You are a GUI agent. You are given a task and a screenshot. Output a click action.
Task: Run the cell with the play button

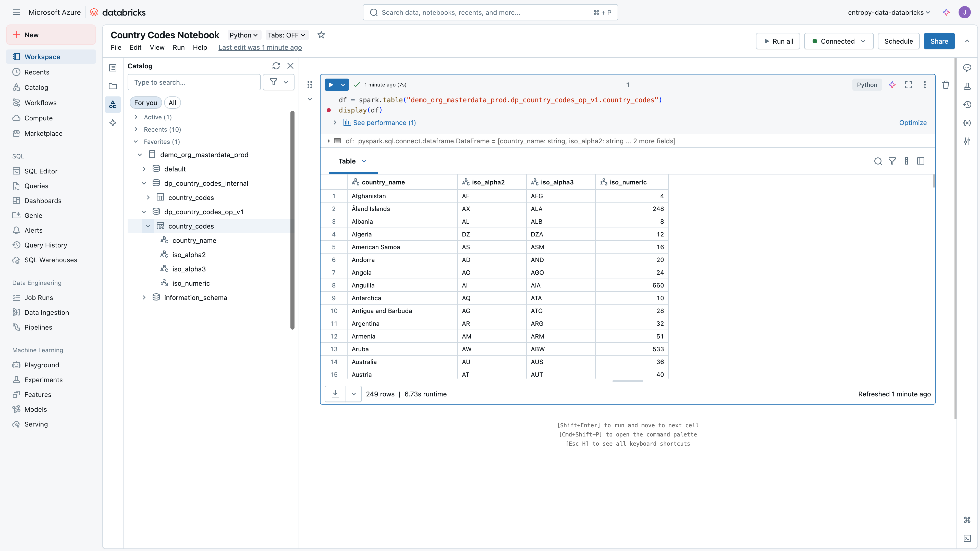tap(331, 85)
